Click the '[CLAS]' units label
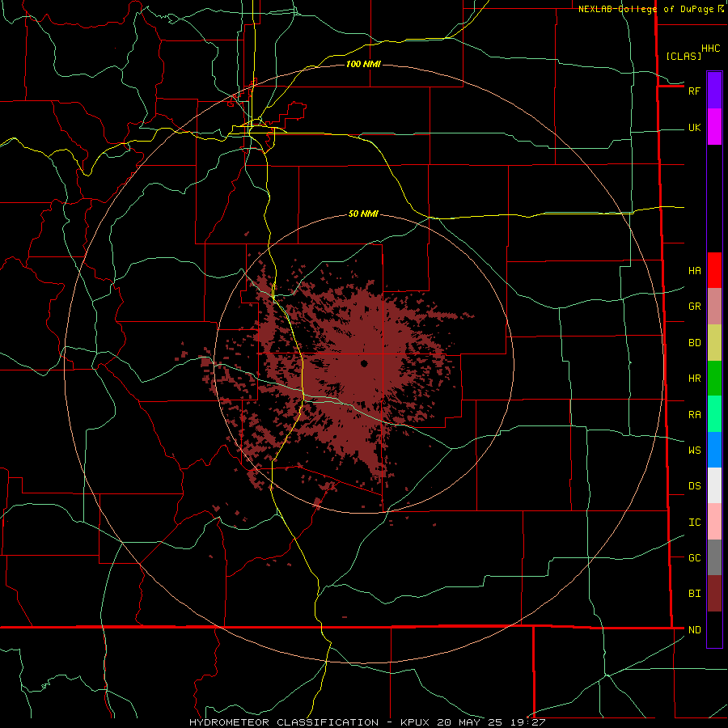 (684, 56)
